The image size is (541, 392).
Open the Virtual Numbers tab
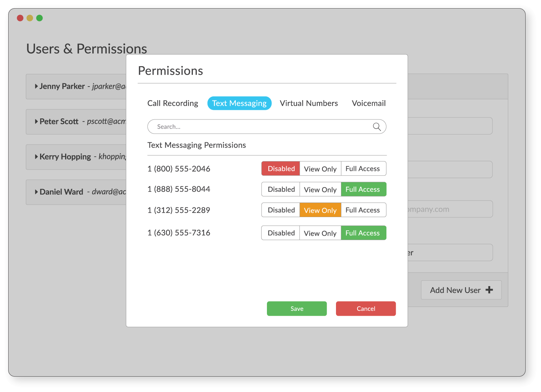309,103
